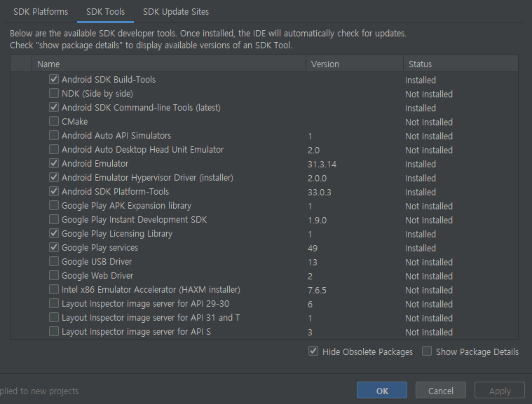Confirm with the OK button
This screenshot has height=404, width=532.
[x=382, y=391]
